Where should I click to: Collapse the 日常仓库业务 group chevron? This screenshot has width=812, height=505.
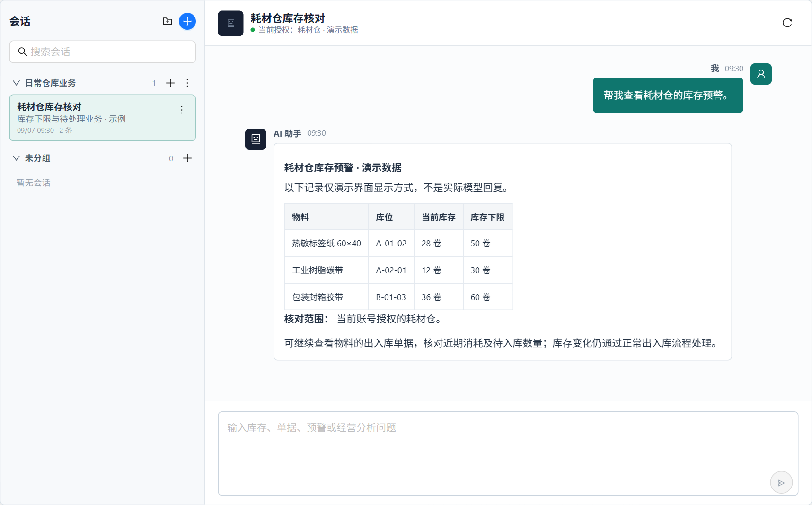[16, 83]
